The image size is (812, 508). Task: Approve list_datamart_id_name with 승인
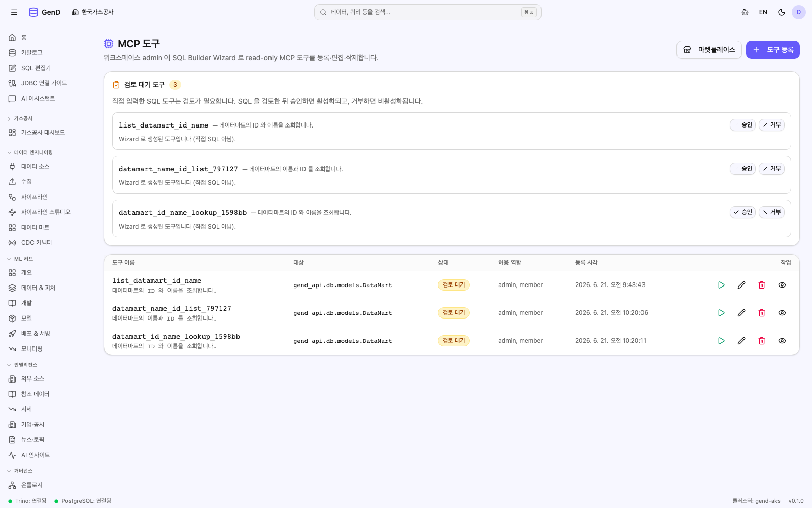(743, 125)
